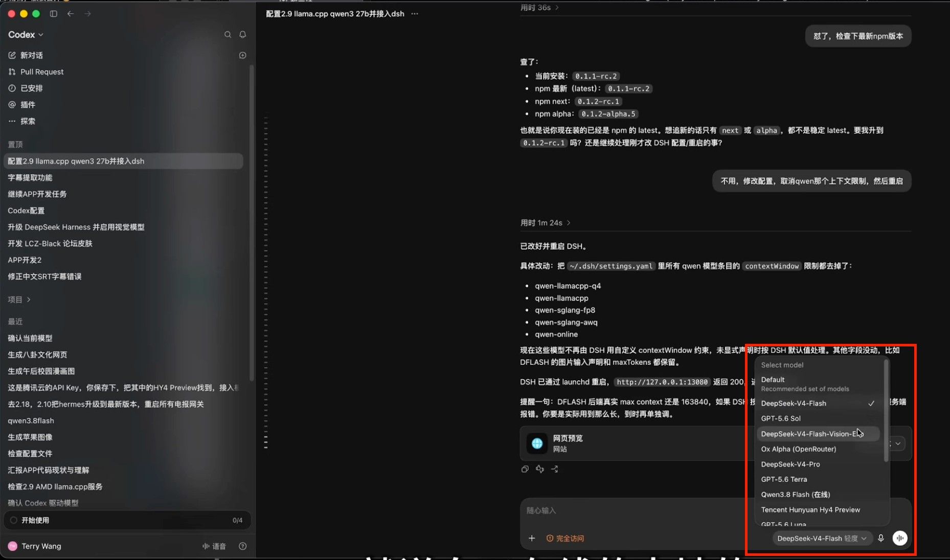Screen dimensions: 950x560
Task: Expand the 用时 1m 24s details
Action: click(x=546, y=223)
